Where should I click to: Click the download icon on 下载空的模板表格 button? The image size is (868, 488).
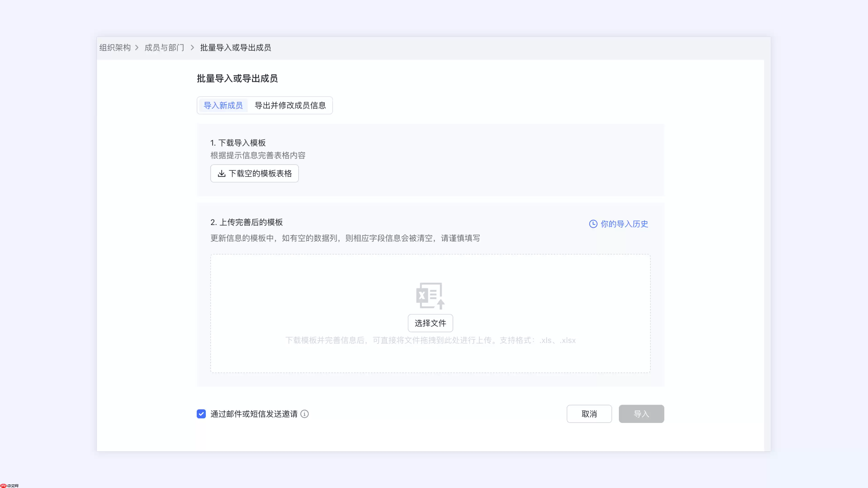(222, 174)
